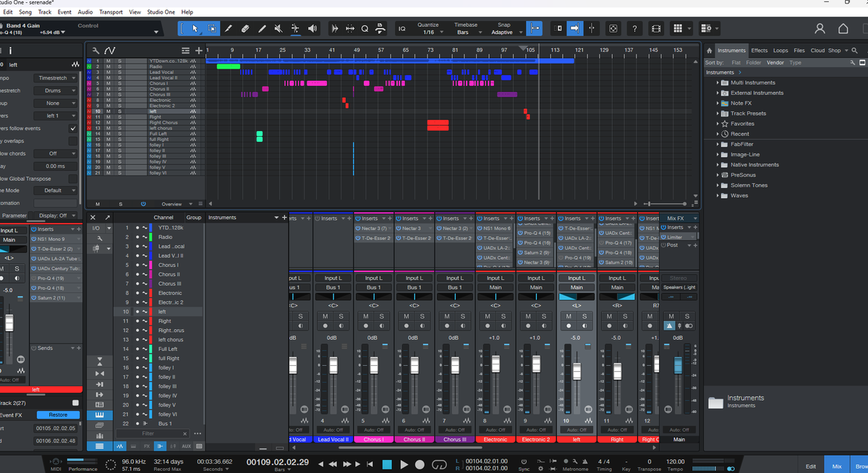
Task: Click the IQ input quantize icon
Action: [402, 28]
